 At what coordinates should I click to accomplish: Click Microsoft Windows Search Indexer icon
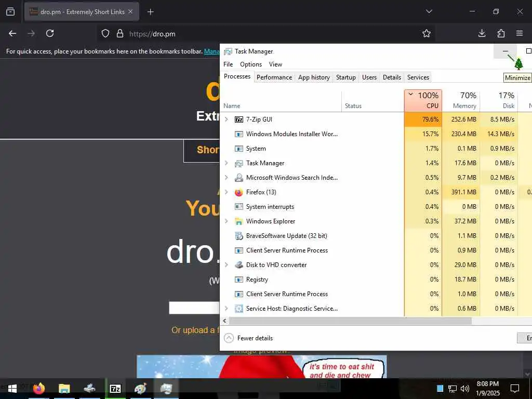[x=239, y=178]
